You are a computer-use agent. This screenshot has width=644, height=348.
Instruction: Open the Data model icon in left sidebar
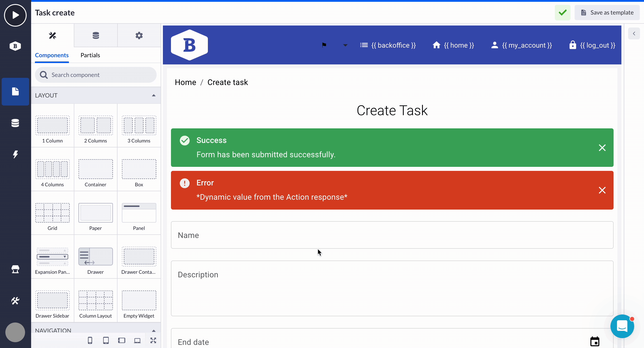[x=15, y=123]
